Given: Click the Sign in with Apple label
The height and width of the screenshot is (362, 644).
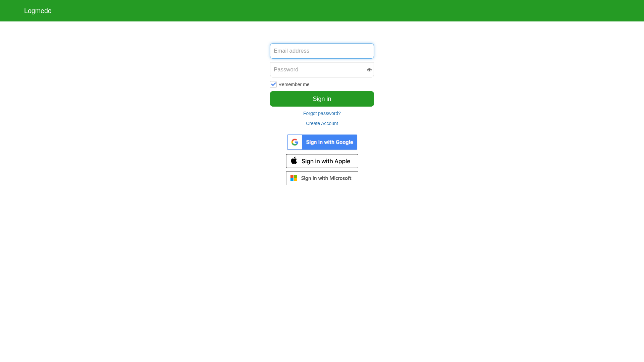Looking at the screenshot, I should [326, 161].
